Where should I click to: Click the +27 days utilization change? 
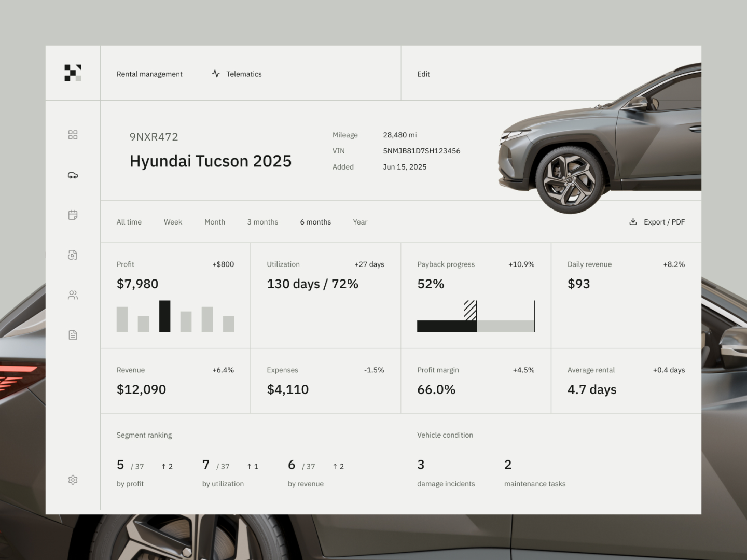coord(369,264)
